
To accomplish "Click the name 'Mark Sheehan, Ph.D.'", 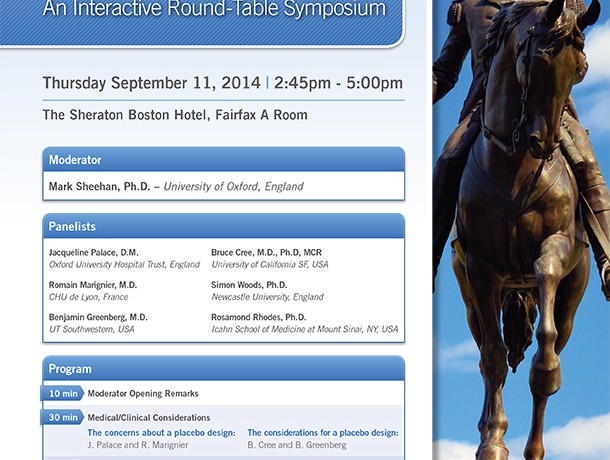I will (100, 186).
